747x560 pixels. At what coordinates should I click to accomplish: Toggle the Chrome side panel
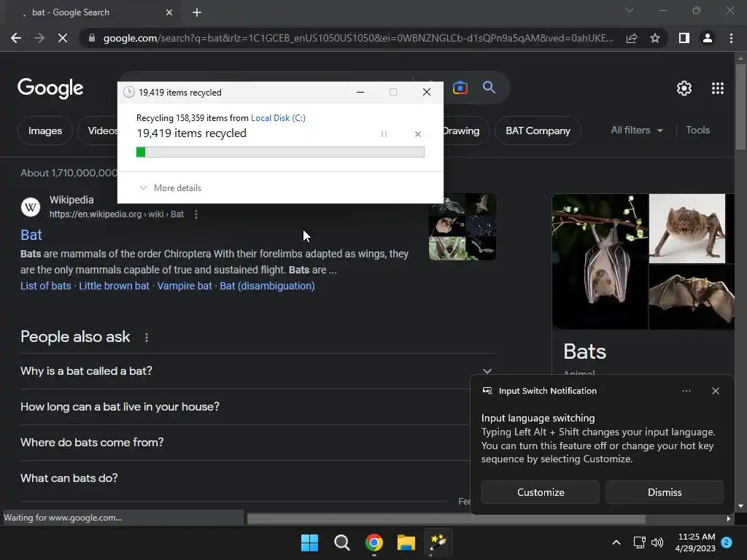(x=684, y=38)
